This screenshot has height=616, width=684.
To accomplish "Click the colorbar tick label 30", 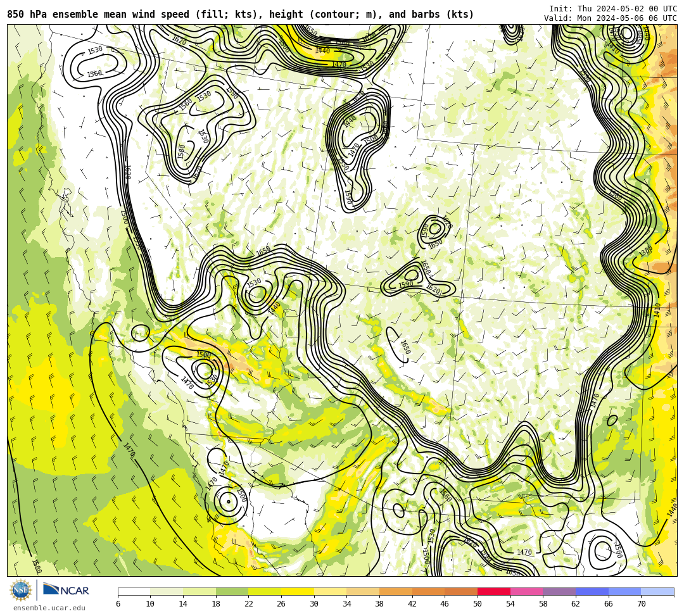I will click(x=314, y=604).
